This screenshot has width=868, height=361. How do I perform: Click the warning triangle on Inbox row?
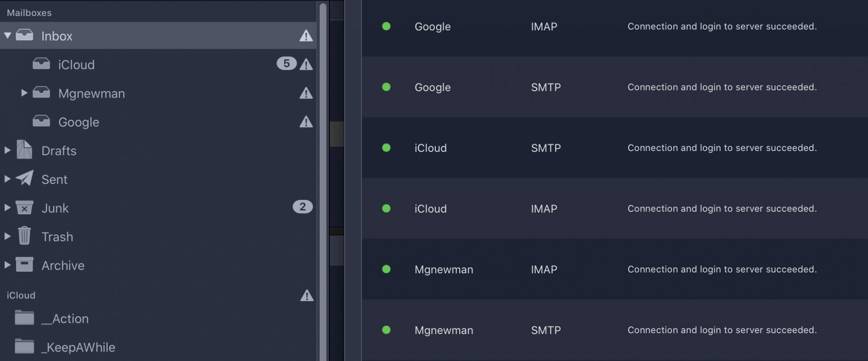pyautogui.click(x=306, y=36)
